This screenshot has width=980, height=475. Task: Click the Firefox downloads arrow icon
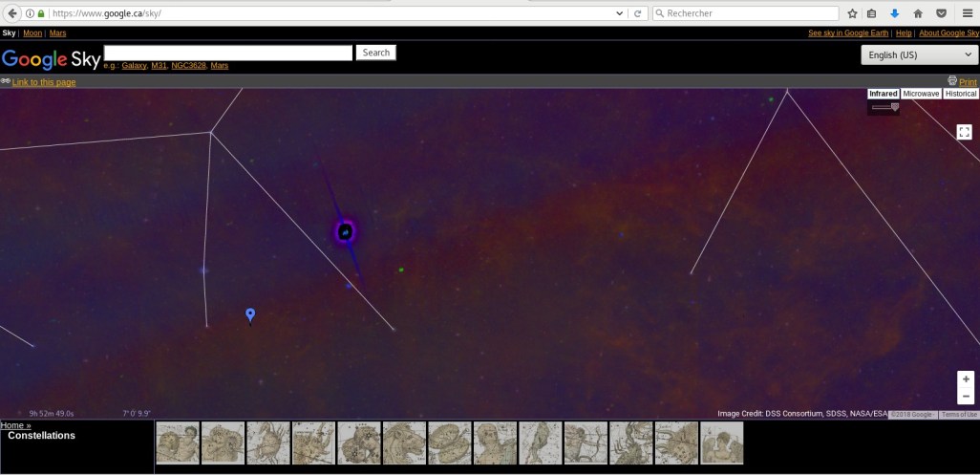click(895, 13)
